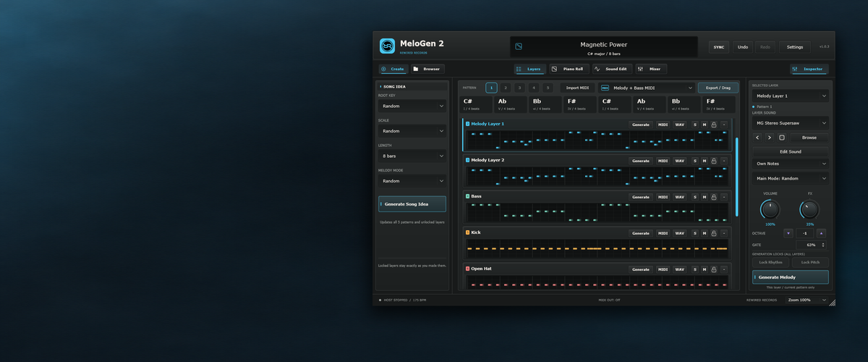Switch to the Piano Roll tab
The width and height of the screenshot is (868, 362).
click(x=568, y=69)
